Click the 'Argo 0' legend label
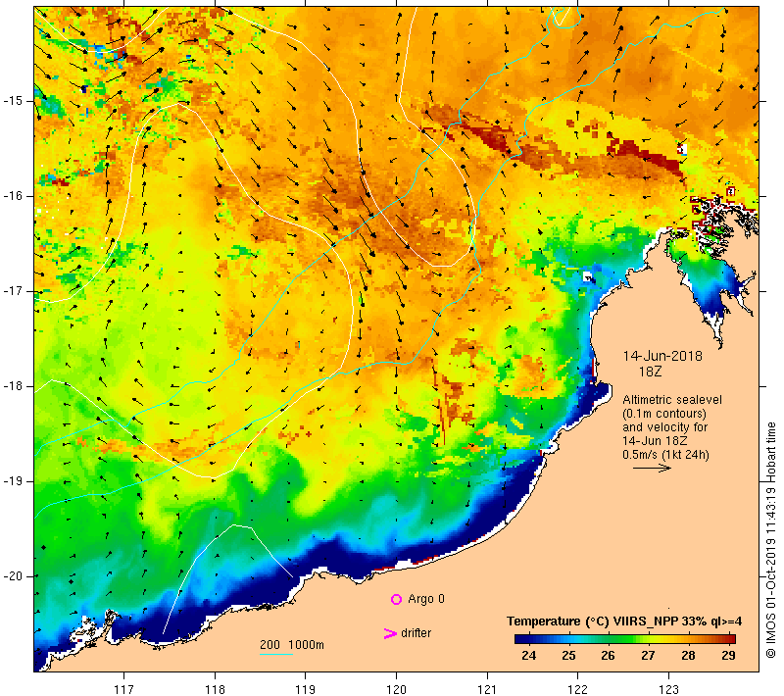 point(426,599)
